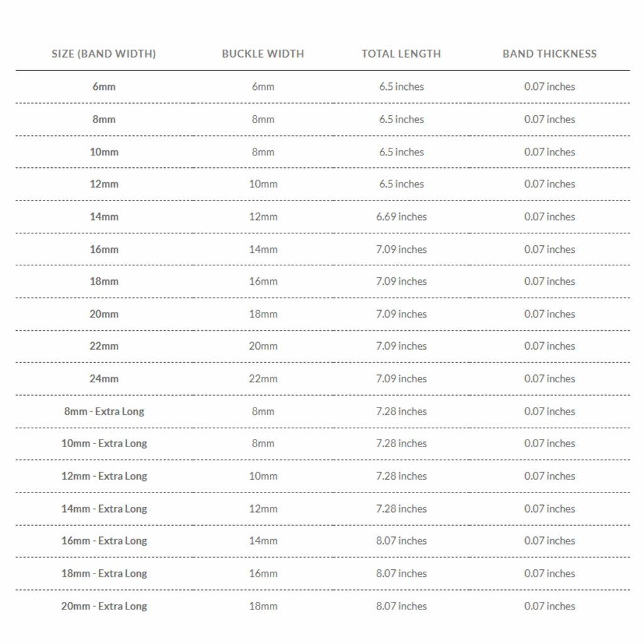Click the 22mm buckle width cell

263,379
